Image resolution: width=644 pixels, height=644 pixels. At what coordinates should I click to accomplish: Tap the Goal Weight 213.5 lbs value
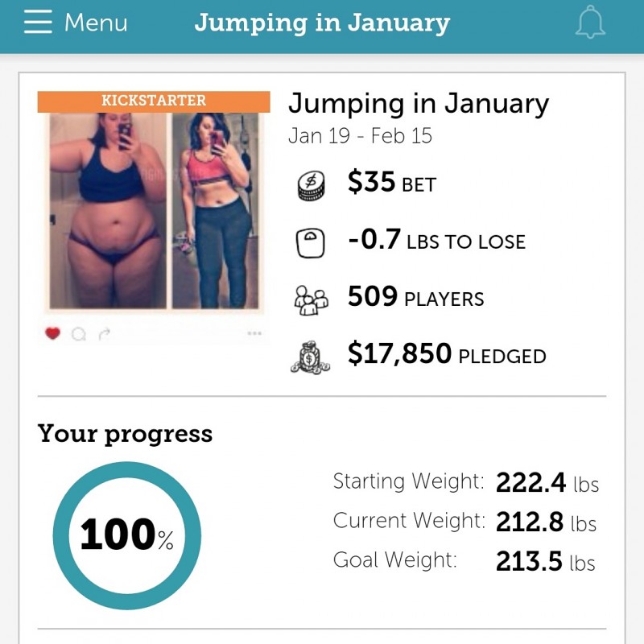[x=545, y=561]
